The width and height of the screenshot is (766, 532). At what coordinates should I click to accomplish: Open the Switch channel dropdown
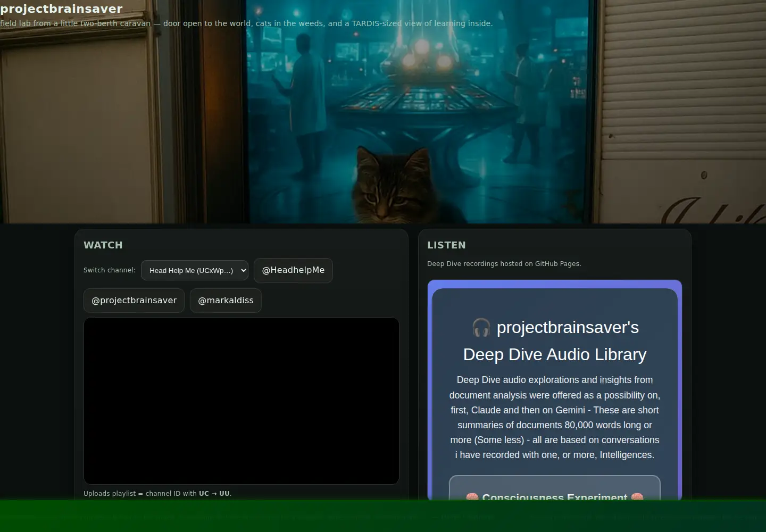click(x=195, y=270)
